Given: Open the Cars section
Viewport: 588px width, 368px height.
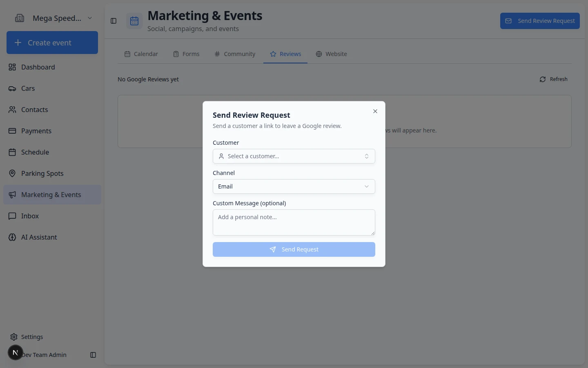Looking at the screenshot, I should coord(52,88).
